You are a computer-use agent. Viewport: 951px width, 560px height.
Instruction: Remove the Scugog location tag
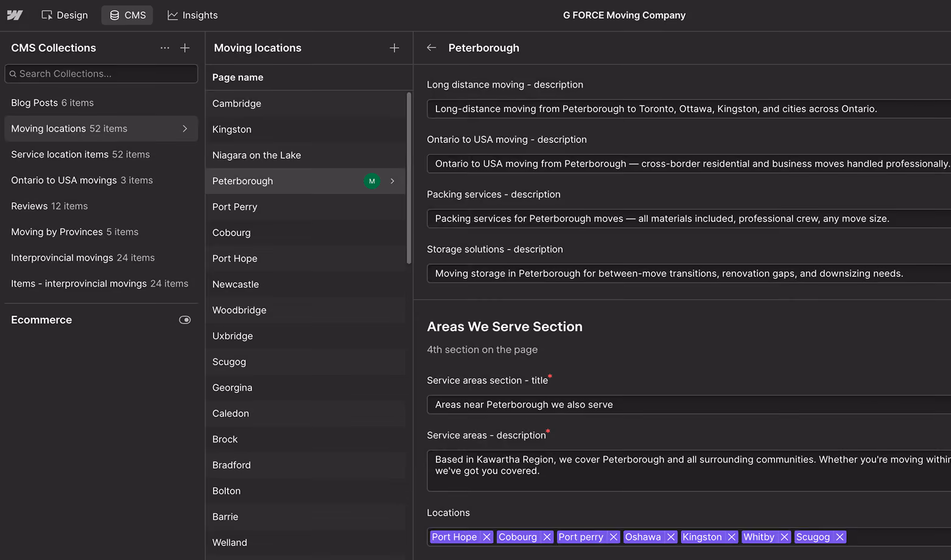click(840, 537)
